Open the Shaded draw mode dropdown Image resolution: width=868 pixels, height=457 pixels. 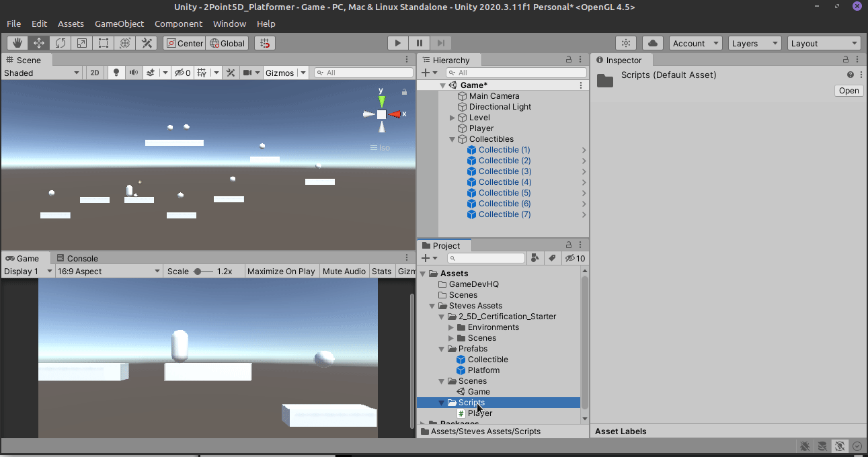click(40, 73)
